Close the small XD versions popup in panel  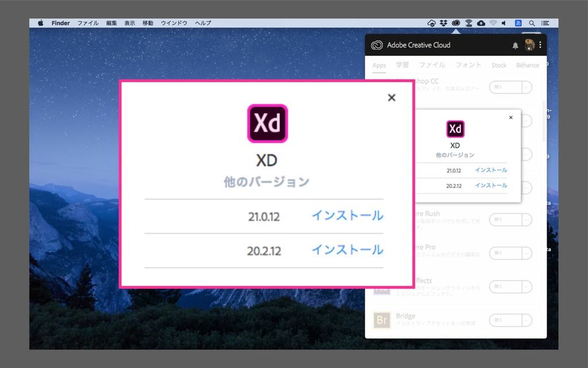(x=510, y=117)
